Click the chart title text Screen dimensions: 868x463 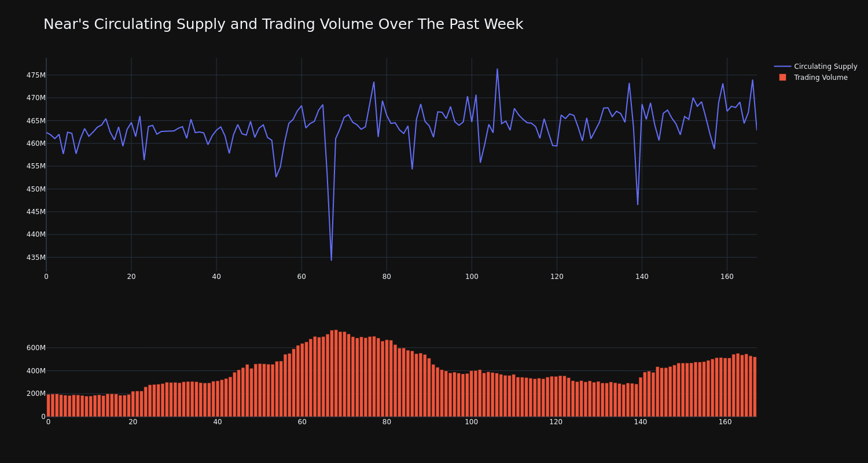pyautogui.click(x=283, y=24)
